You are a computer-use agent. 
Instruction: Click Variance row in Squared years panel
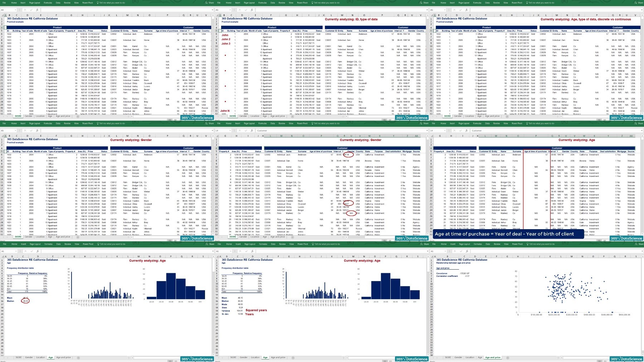point(233,310)
